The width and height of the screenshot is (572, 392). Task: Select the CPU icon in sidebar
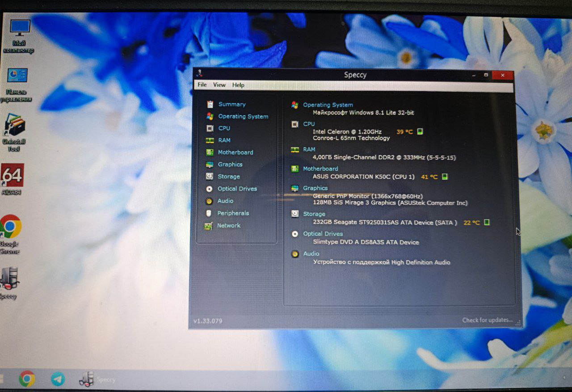(x=210, y=128)
